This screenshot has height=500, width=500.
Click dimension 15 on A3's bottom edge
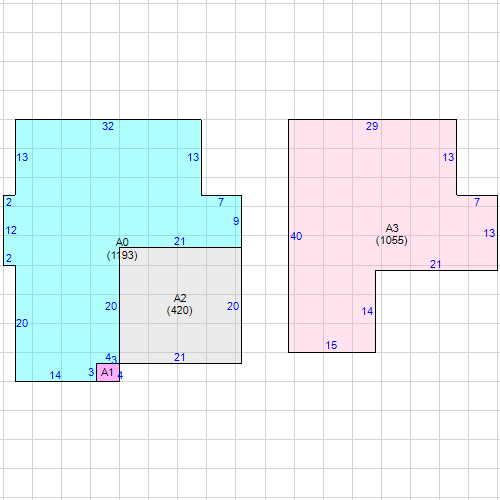point(331,345)
